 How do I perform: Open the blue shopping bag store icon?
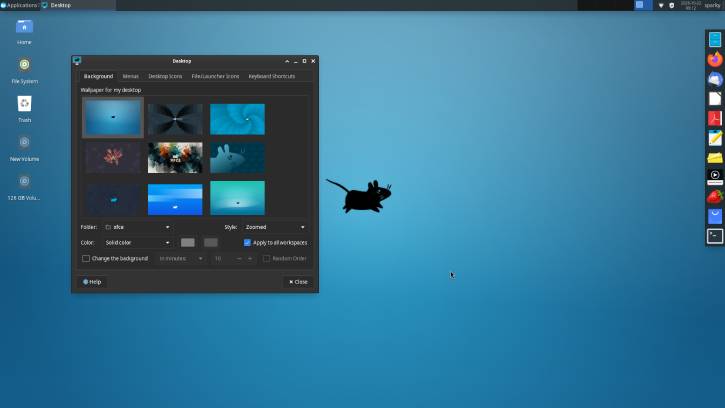[715, 216]
